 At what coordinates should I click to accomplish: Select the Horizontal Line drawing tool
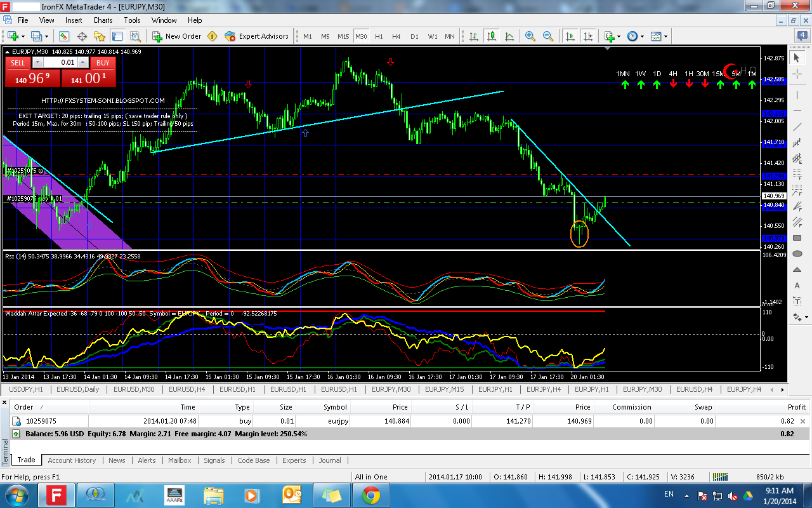[x=797, y=112]
